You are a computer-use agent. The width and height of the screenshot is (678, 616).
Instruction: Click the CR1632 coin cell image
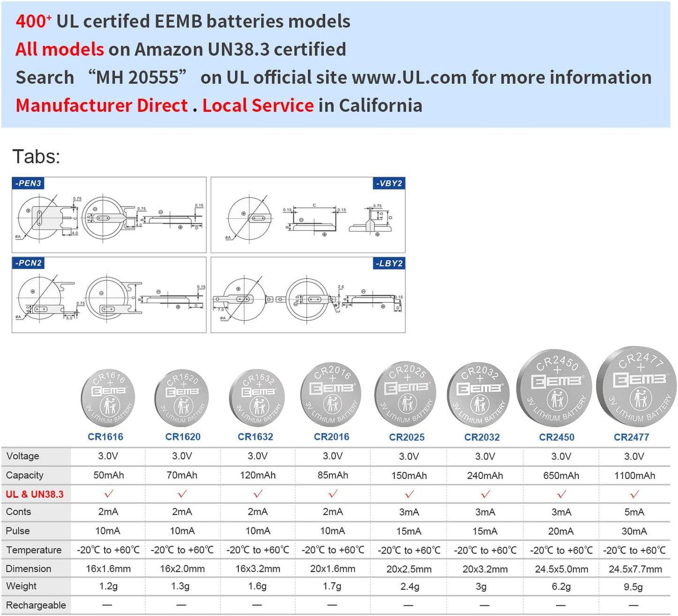point(256,398)
